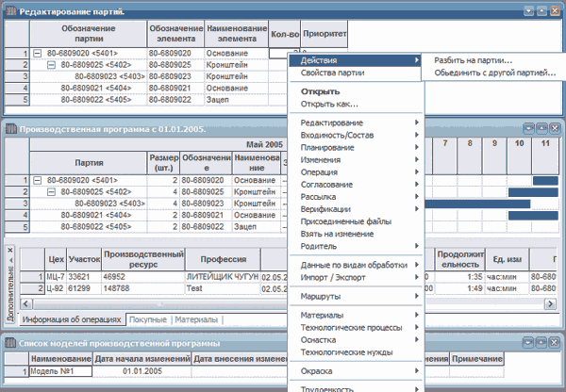This screenshot has height=392, width=566.
Task: Choose Разбить на партии… option
Action: 473,60
